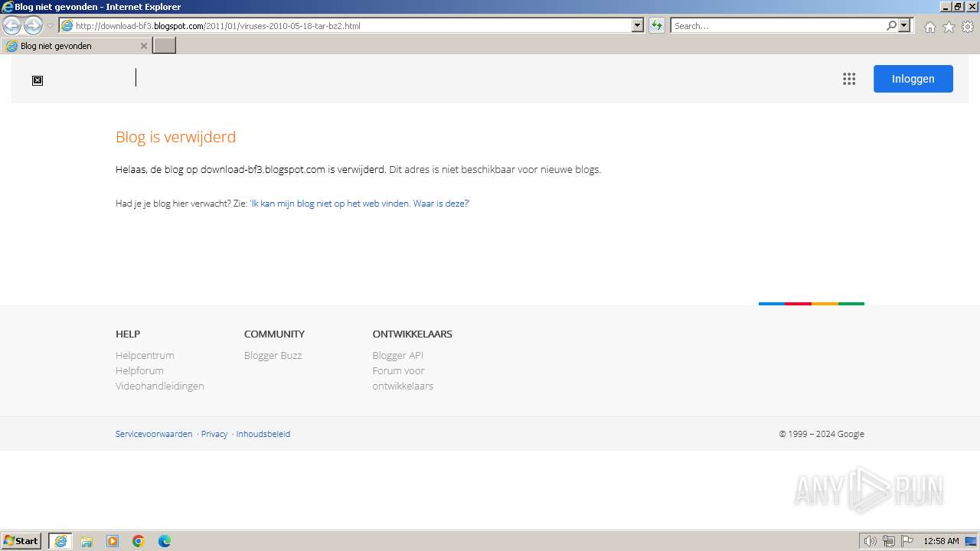Click the COMMUNITY footer heading
Screen dimensions: 980x551
coord(274,334)
